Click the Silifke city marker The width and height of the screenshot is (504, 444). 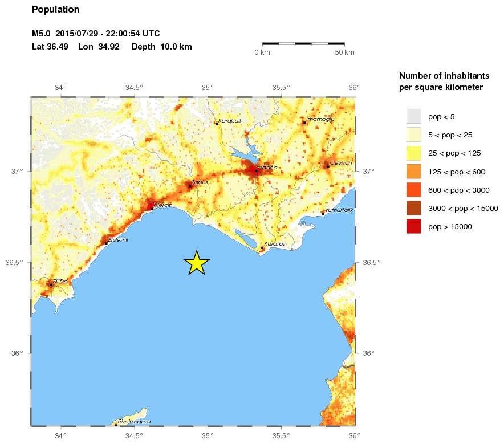[51, 284]
